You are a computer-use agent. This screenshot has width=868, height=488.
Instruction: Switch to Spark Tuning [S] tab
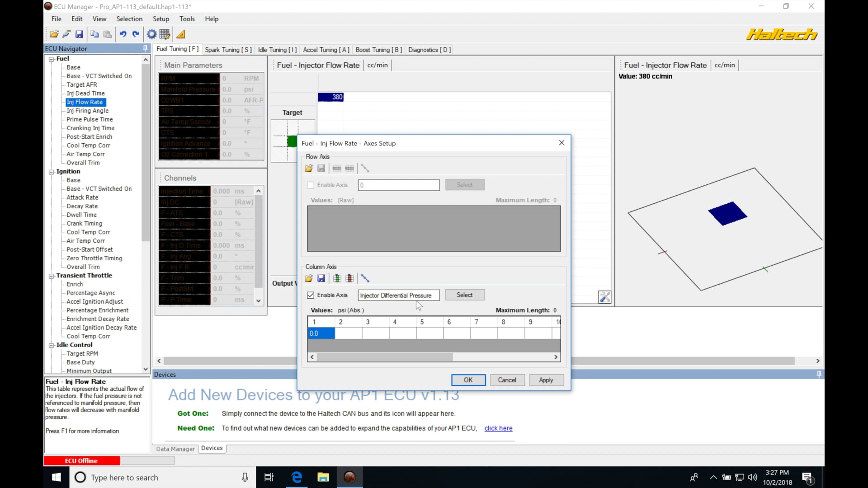point(228,50)
